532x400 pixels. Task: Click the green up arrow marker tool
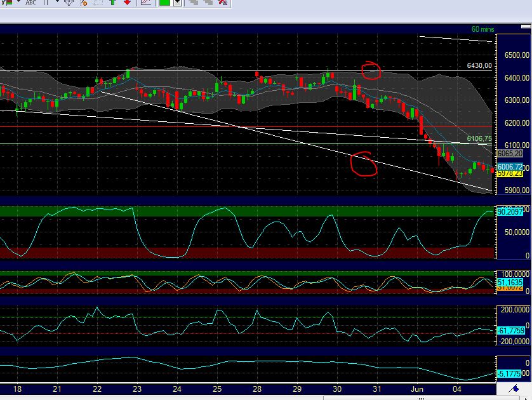click(112, 3)
